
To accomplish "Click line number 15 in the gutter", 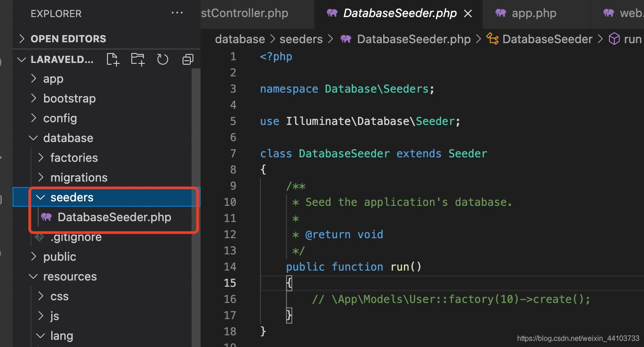I will [230, 283].
